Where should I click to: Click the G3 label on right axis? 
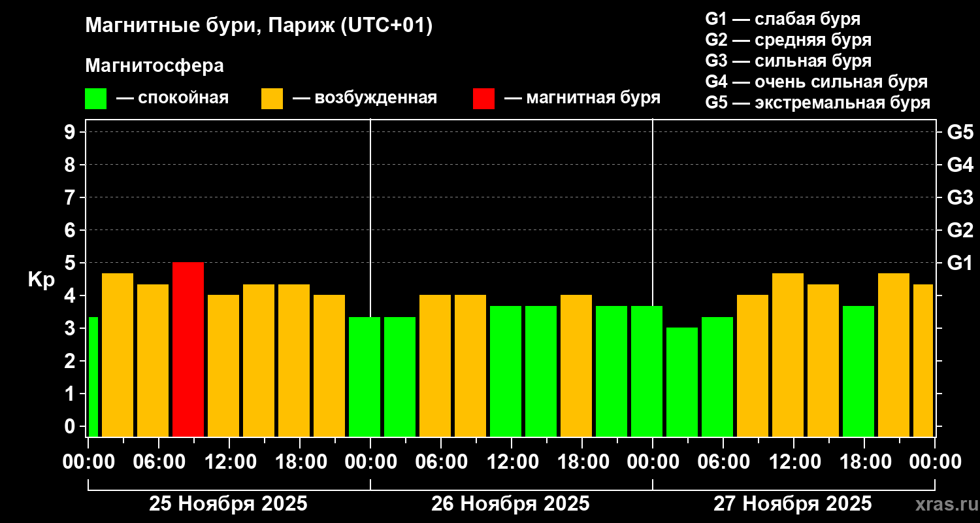960,197
